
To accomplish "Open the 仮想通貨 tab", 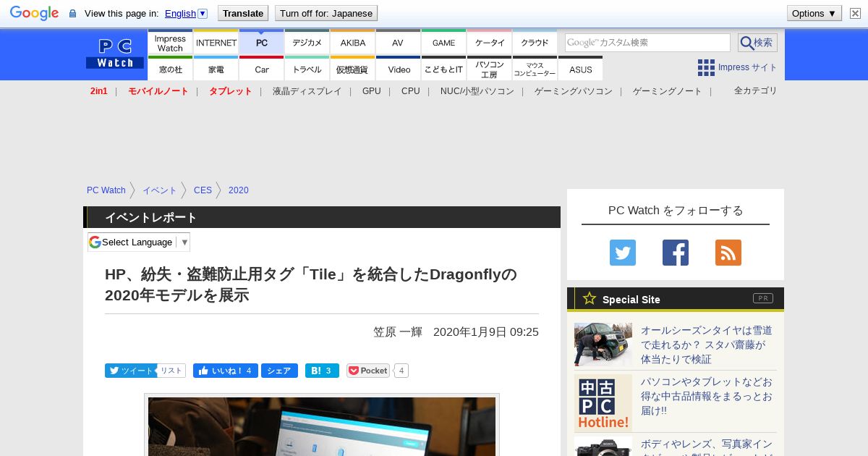I will [x=353, y=69].
